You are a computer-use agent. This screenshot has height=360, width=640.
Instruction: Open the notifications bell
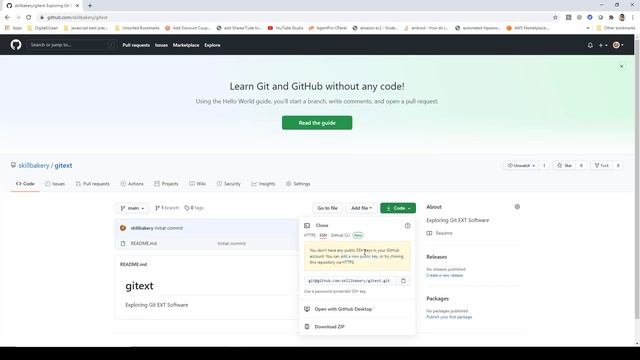tap(590, 45)
